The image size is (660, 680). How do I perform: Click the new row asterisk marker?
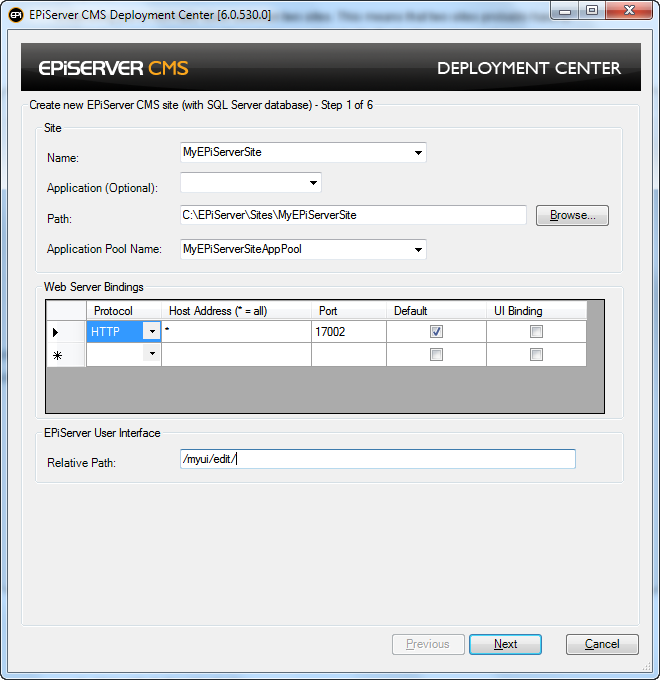(x=55, y=355)
